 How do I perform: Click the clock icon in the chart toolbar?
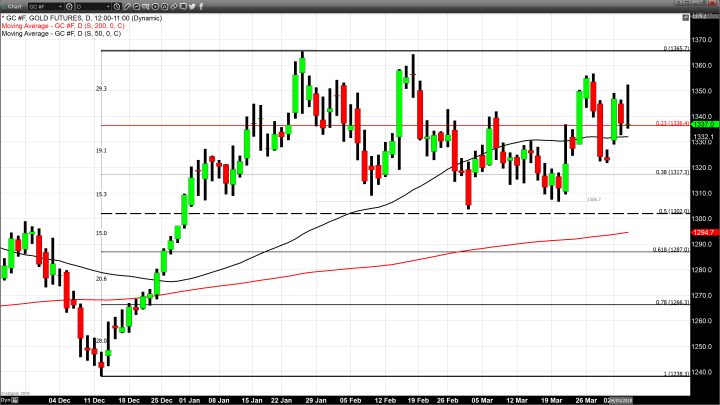coord(117,6)
